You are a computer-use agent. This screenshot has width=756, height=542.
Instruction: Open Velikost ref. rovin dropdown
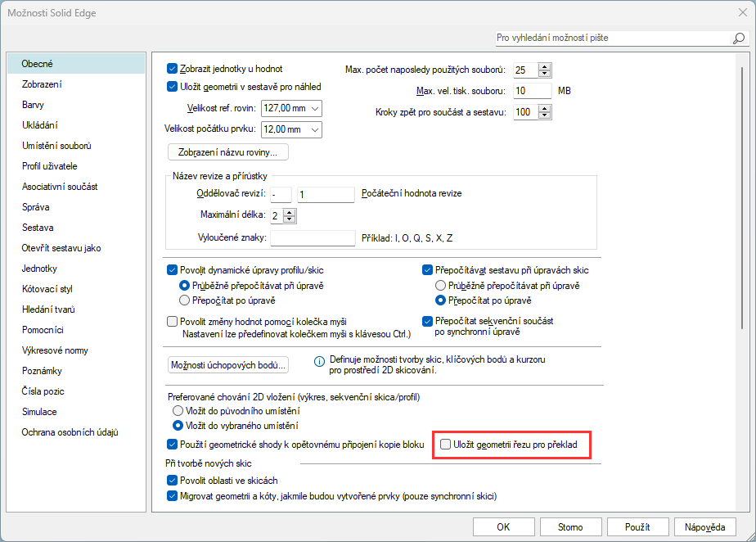click(x=315, y=108)
